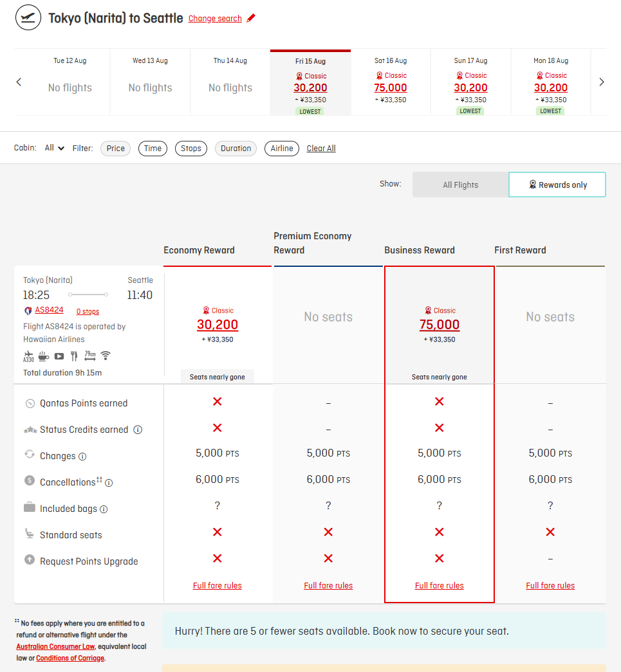This screenshot has height=672, width=621.
Task: Click the Hawaiian Airlines logo icon
Action: coord(28,311)
